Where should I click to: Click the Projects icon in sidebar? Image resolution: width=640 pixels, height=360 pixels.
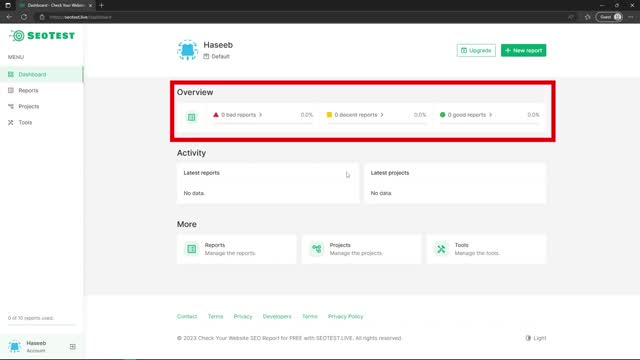[11, 106]
